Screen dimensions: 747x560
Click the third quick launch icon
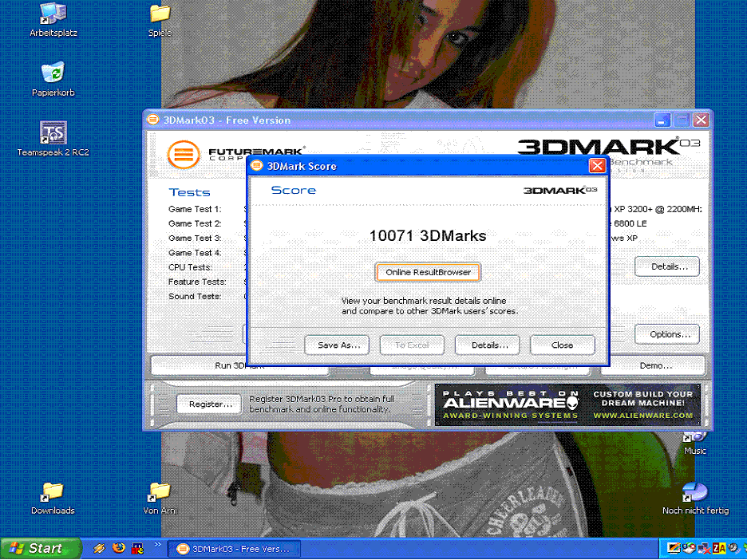138,549
